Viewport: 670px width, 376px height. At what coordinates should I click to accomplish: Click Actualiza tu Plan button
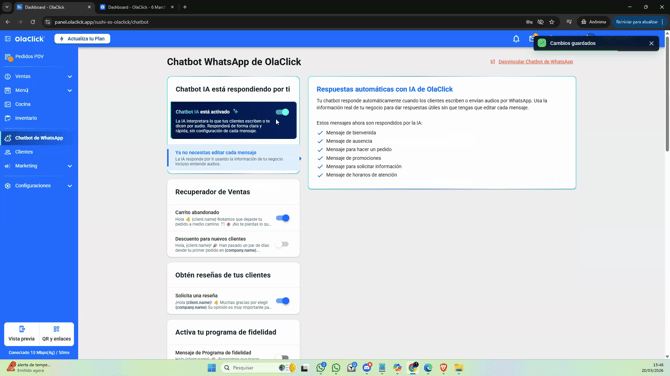point(82,39)
